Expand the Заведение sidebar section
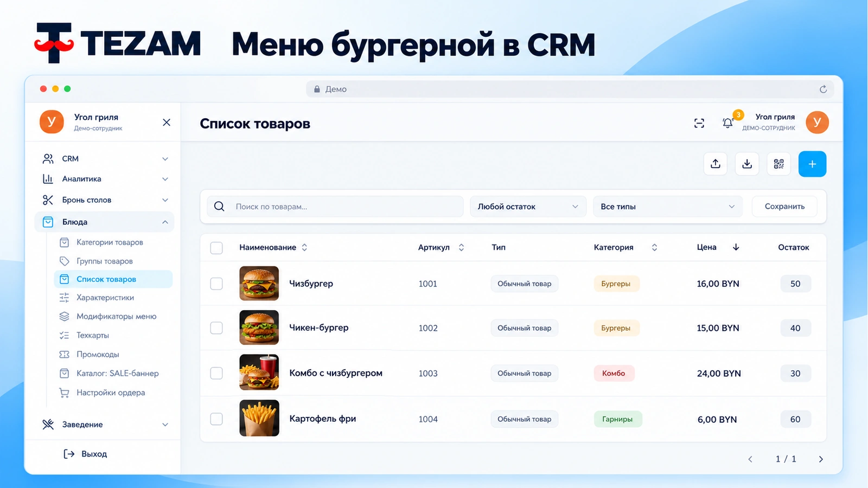This screenshot has height=488, width=868. [x=104, y=425]
